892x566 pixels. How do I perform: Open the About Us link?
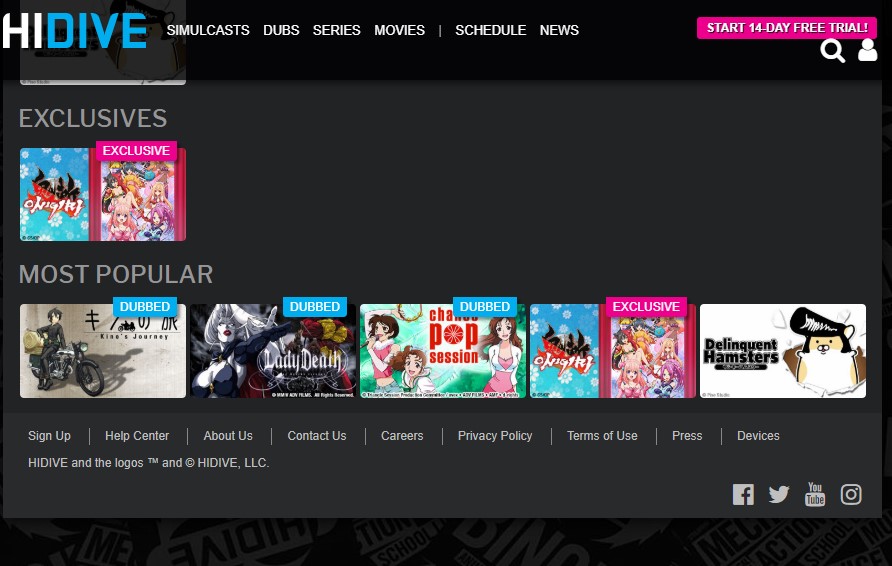228,436
